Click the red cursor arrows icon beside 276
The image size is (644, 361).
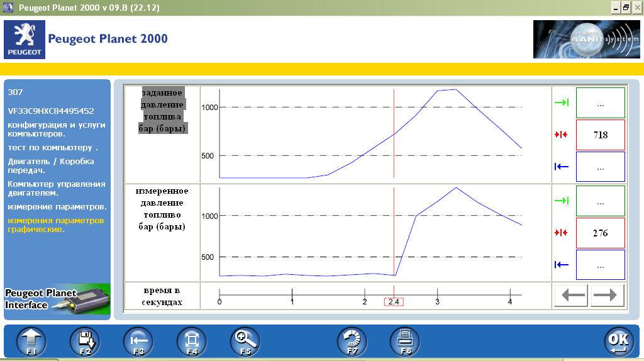562,233
